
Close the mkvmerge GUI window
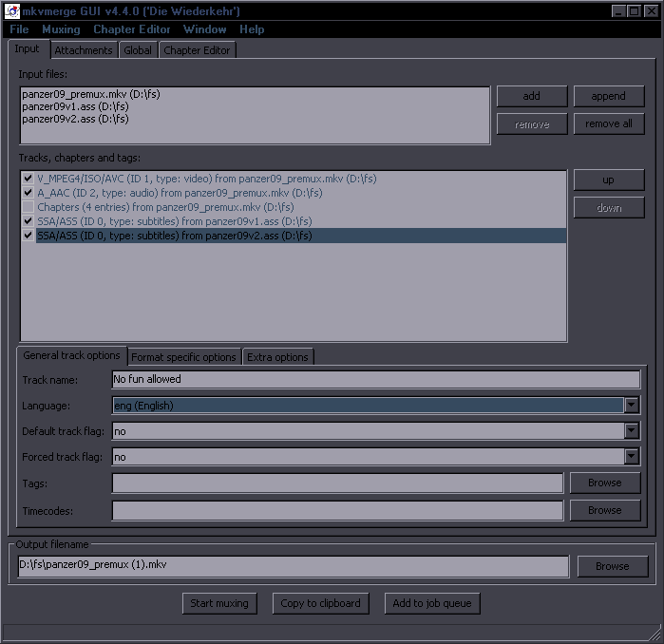[651, 11]
